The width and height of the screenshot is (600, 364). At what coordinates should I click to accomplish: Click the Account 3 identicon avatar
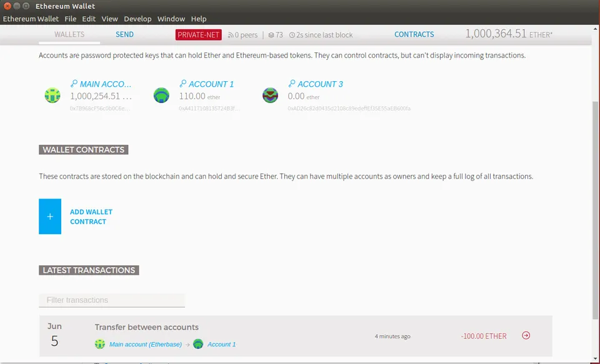tap(270, 95)
